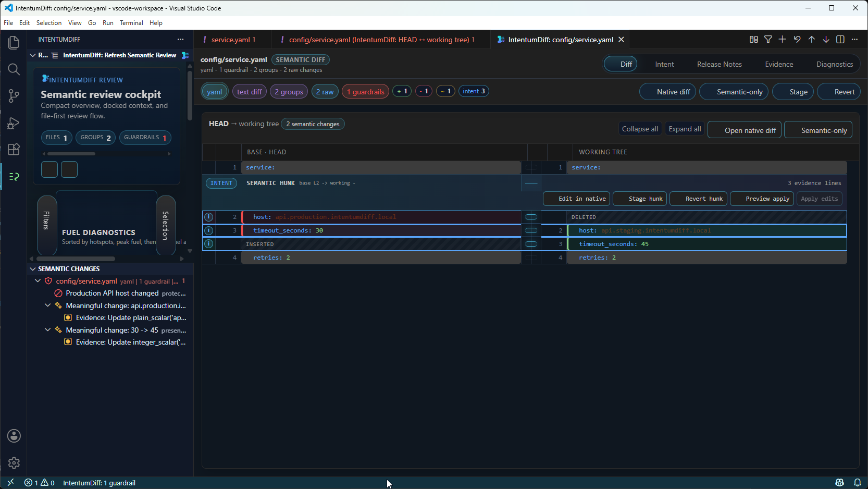Toggle the deletions -1 filter chip
The image size is (868, 489).
click(424, 91)
